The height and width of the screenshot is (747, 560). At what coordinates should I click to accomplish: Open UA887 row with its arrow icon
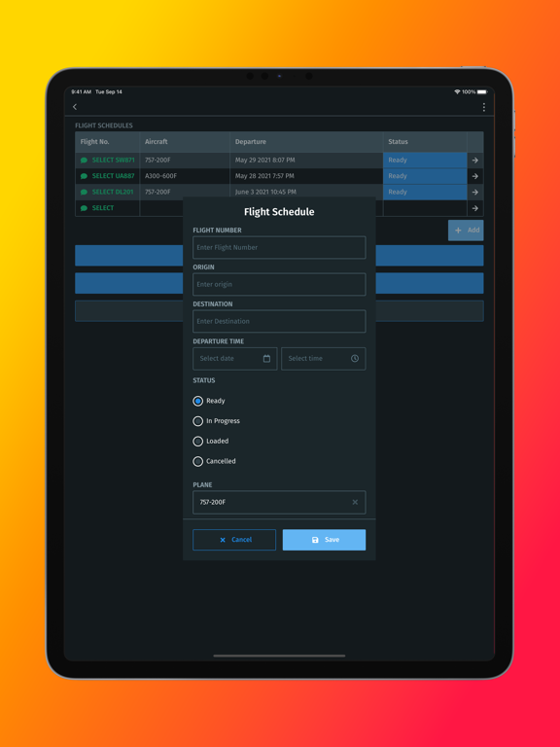coord(475,176)
